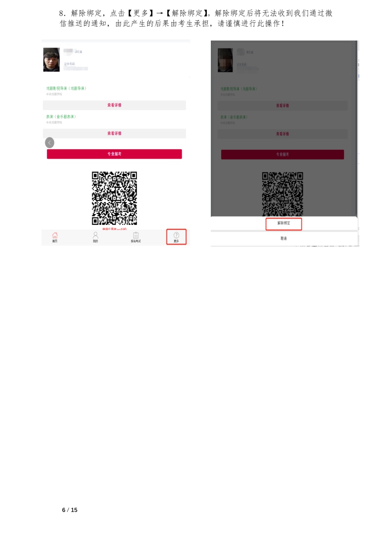Tap the 更多 question-mark icon
Image resolution: width=392 pixels, height=555 pixels.
pyautogui.click(x=176, y=237)
